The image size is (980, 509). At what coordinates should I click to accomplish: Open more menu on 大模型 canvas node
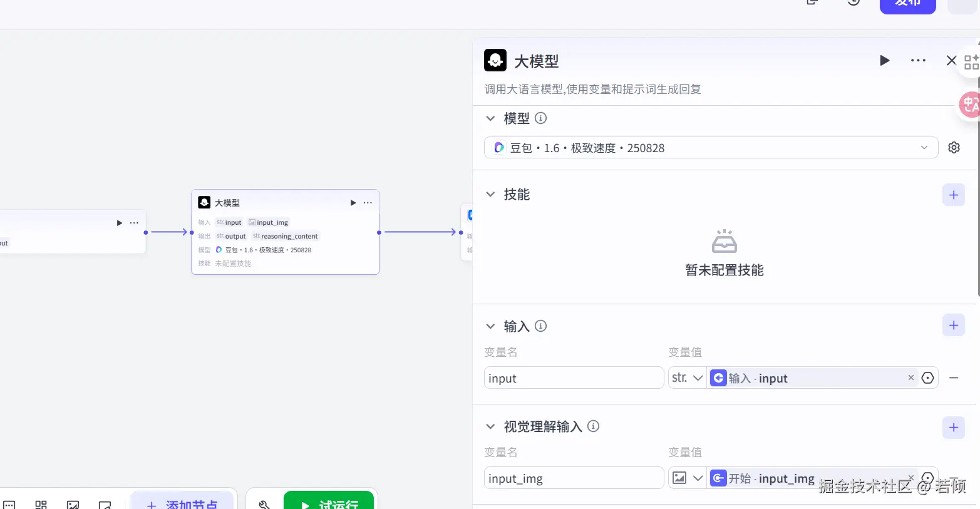[368, 203]
